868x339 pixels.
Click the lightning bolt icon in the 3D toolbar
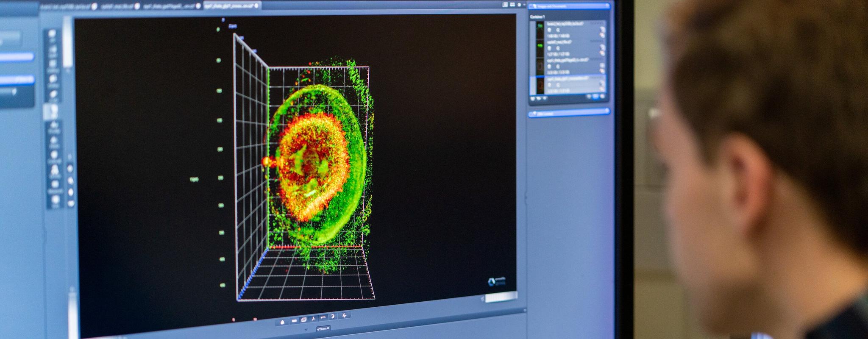coord(344,315)
